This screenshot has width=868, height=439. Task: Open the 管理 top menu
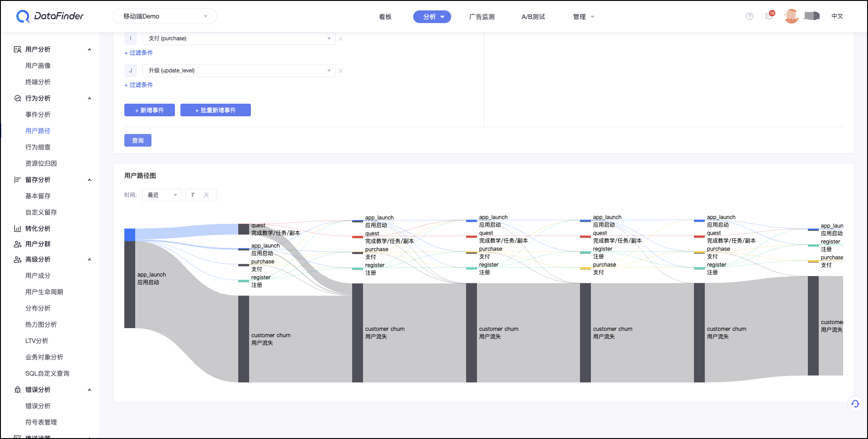pos(584,17)
